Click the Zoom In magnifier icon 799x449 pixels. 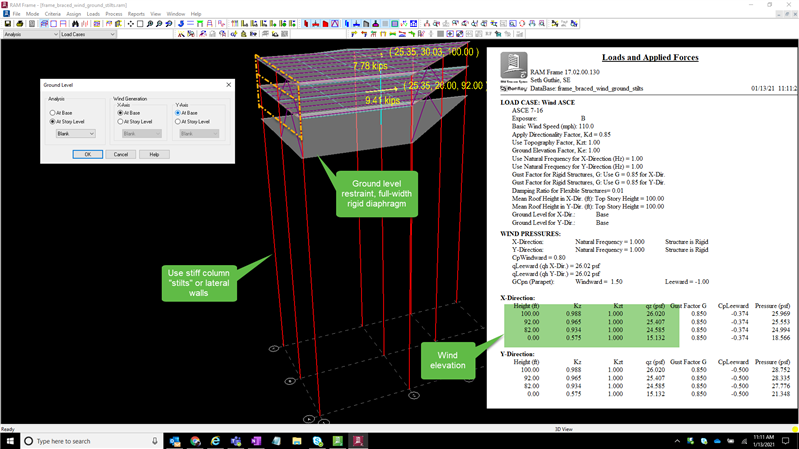(x=150, y=24)
